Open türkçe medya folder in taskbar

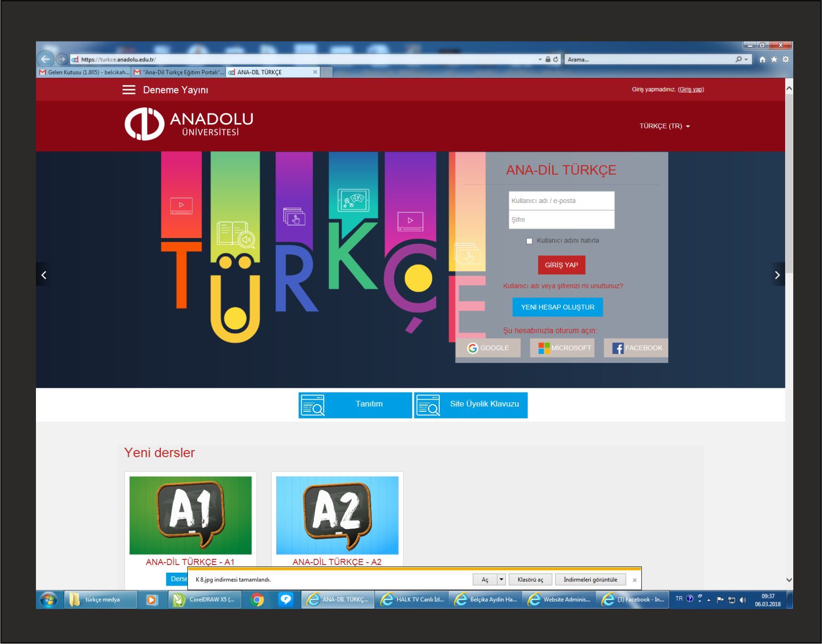100,599
